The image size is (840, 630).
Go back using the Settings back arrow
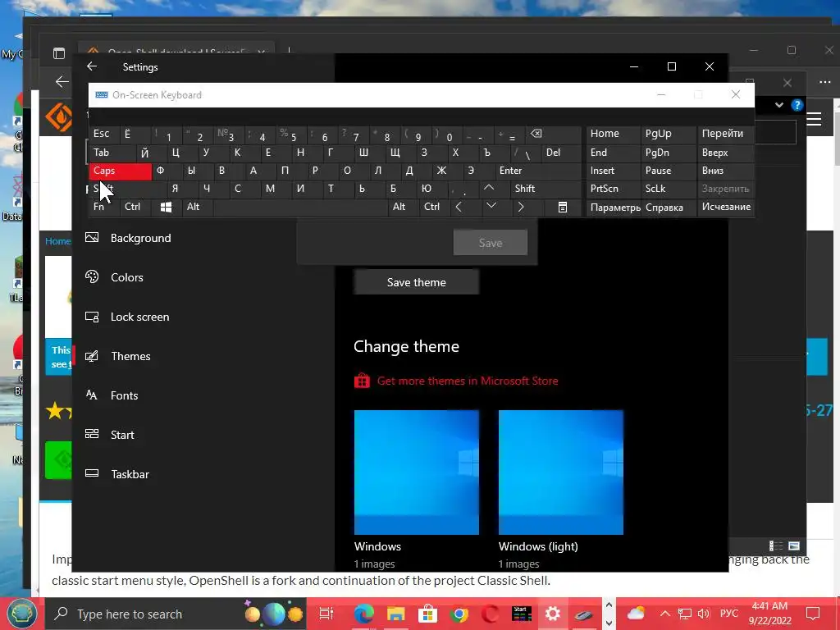pos(92,66)
